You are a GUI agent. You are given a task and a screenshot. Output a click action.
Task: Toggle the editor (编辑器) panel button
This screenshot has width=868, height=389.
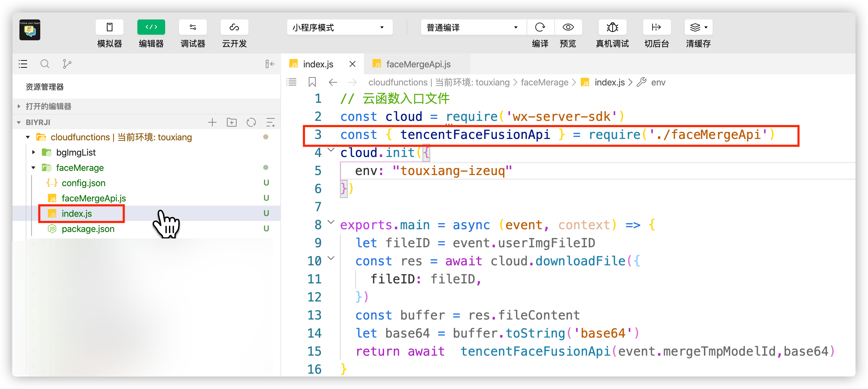point(151,27)
